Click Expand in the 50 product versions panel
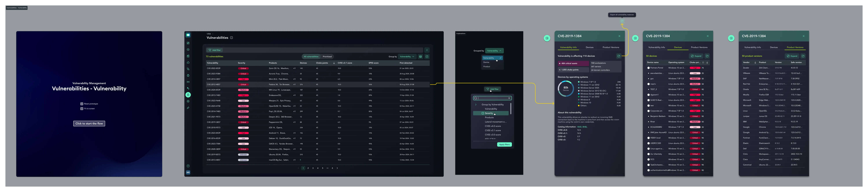The height and width of the screenshot is (192, 868). (x=792, y=56)
